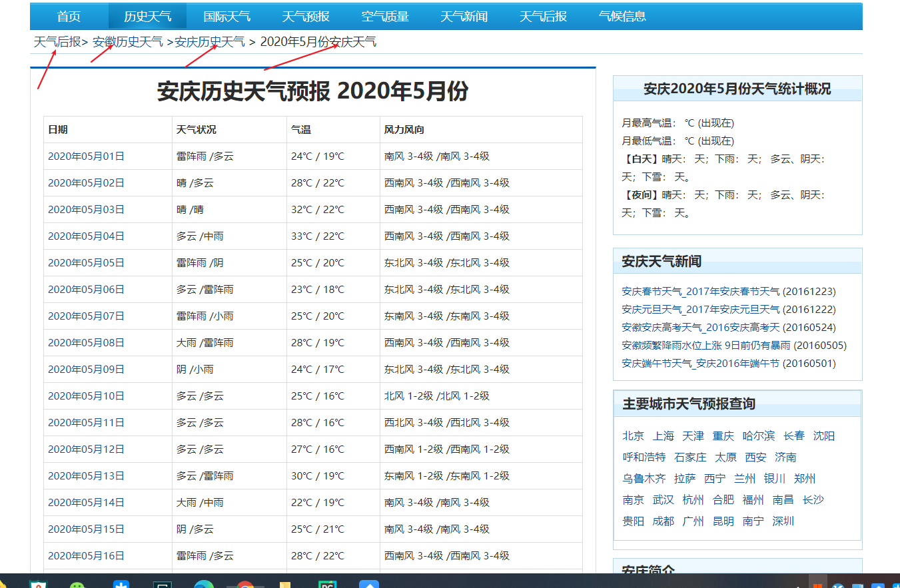Open the 2020年05月07日 date link
The image size is (900, 588).
click(x=86, y=316)
